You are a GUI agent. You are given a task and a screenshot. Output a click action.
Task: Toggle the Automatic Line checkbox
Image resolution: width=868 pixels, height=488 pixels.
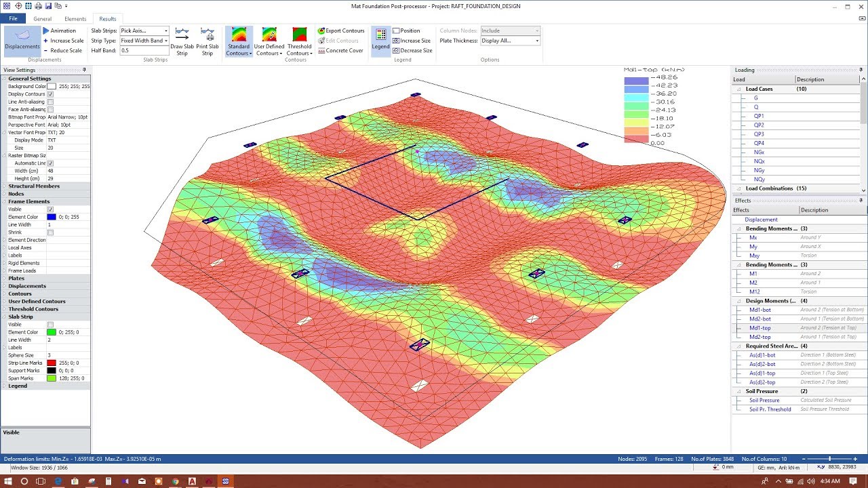[50, 163]
